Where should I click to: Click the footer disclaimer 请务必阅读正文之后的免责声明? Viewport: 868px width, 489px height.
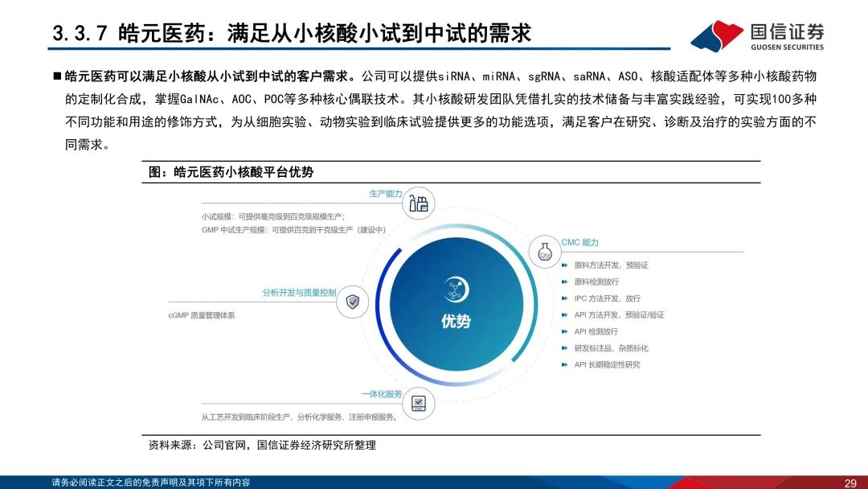click(150, 483)
